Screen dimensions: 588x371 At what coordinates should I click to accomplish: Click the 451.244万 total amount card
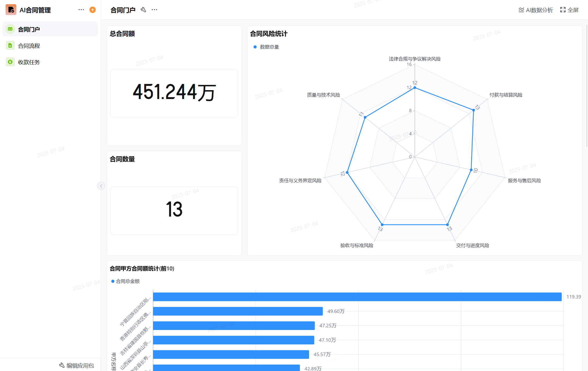[174, 93]
